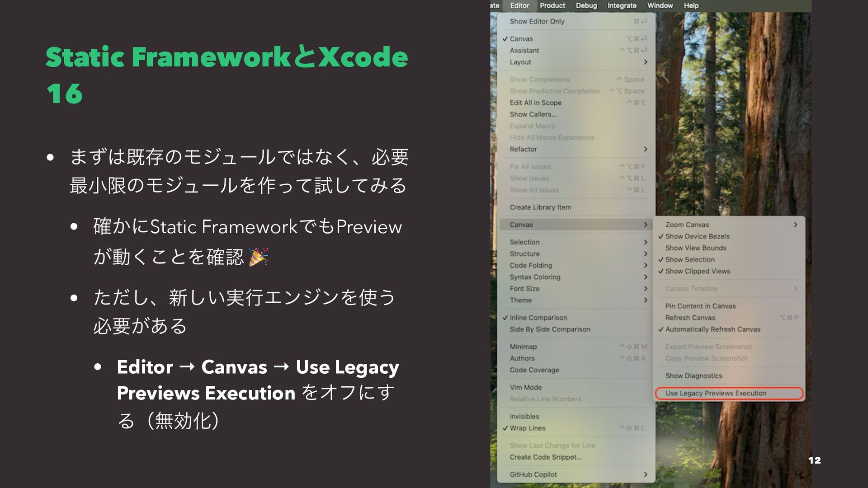Expand the Code Folding submenu
The height and width of the screenshot is (488, 868).
point(576,266)
